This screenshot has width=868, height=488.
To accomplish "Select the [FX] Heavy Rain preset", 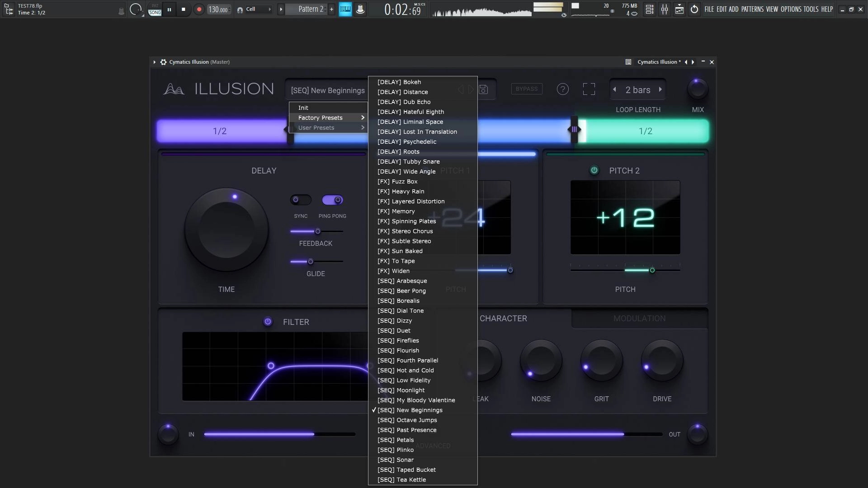I will coord(423,191).
